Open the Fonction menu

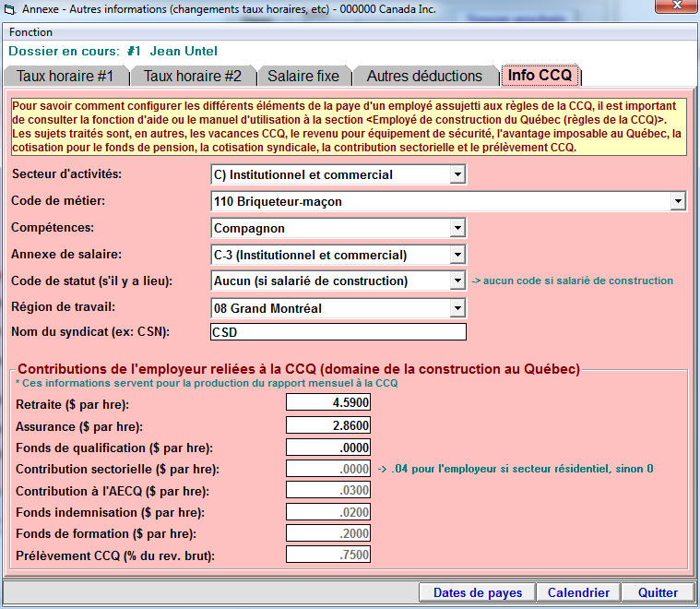tap(30, 32)
